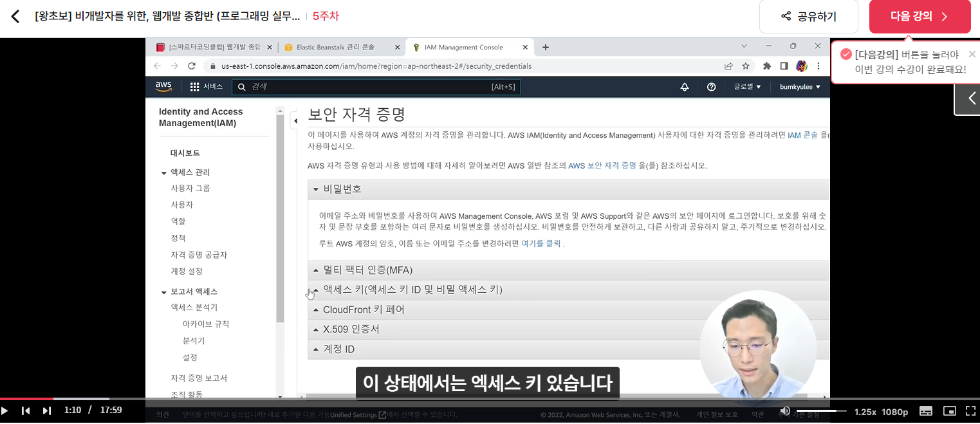Viewport: 980px width, 424px height.
Task: Open the Chrome tab search chevron
Action: [x=744, y=46]
